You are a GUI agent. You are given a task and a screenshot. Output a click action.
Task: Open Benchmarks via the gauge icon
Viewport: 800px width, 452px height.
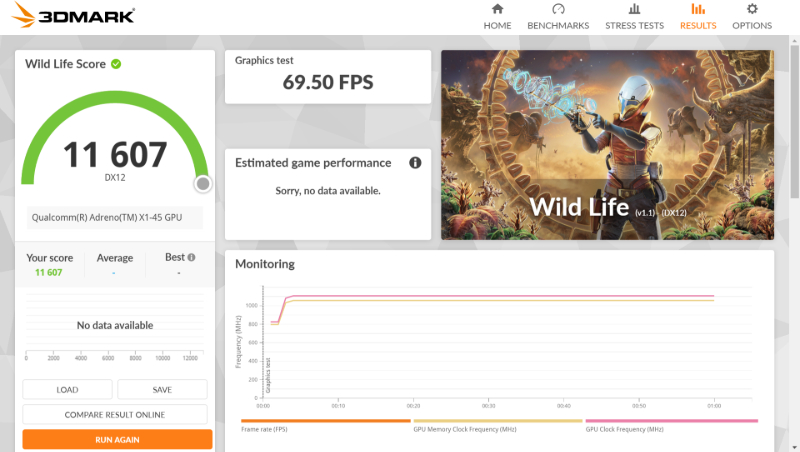tap(558, 9)
